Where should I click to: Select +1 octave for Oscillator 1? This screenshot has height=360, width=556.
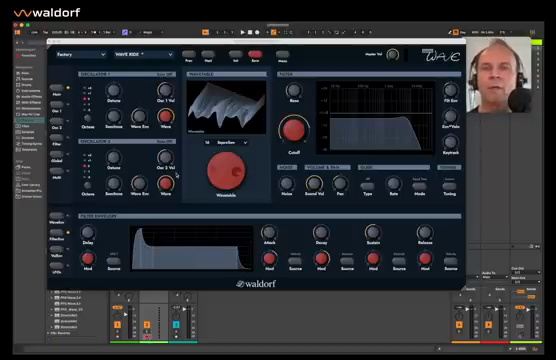tap(87, 93)
